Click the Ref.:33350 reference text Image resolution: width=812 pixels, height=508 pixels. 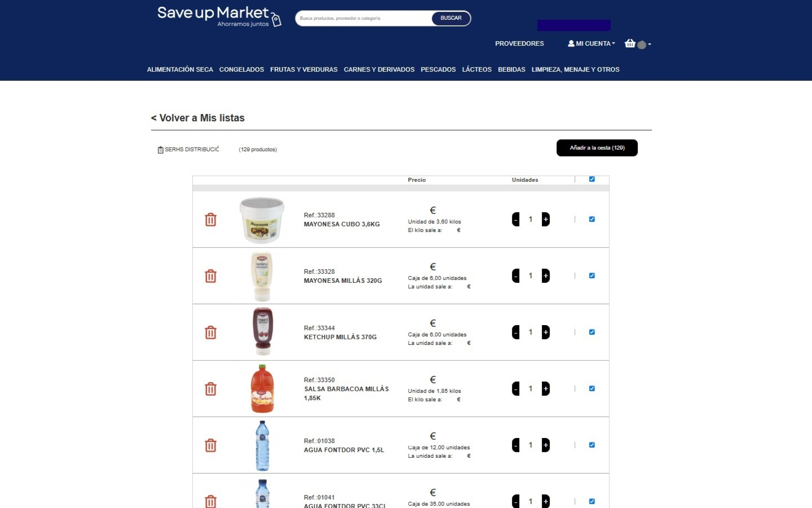[x=319, y=380]
